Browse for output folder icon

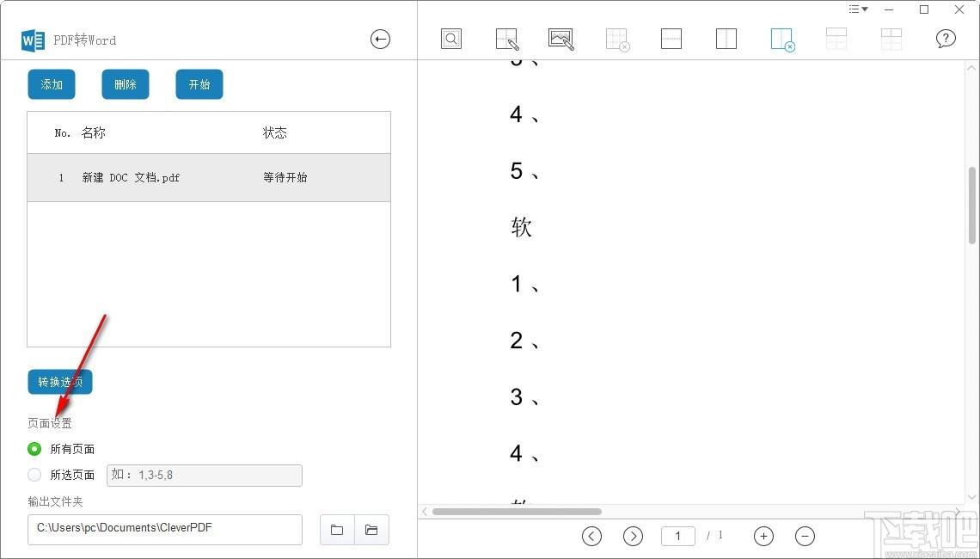(x=338, y=530)
